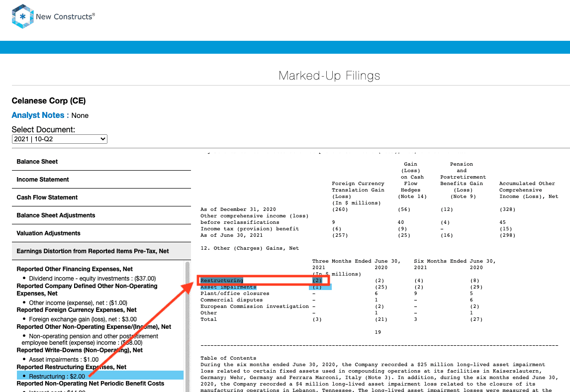The width and height of the screenshot is (570, 392).
Task: Open the Income Statement section
Action: pyautogui.click(x=101, y=179)
